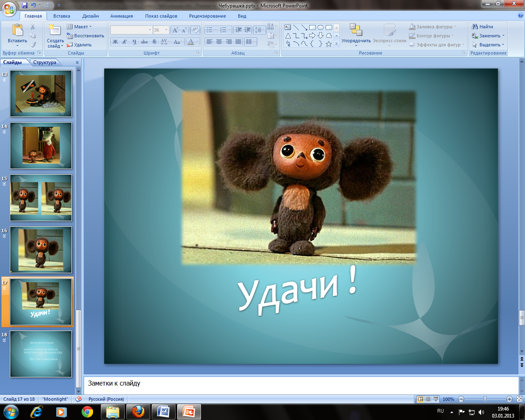Choose the triangle shape
Viewport: 525px width, 420px height.
click(288, 36)
